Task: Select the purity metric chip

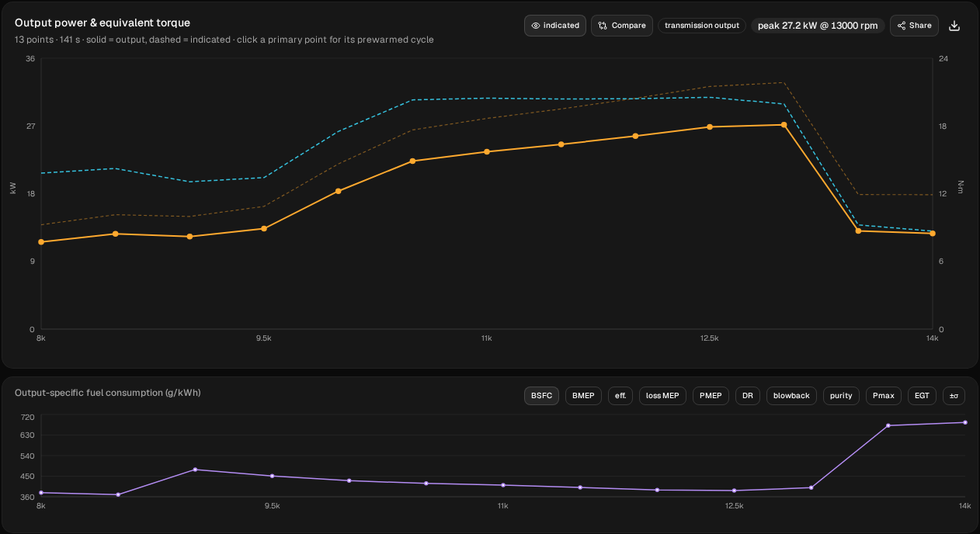Action: (841, 396)
